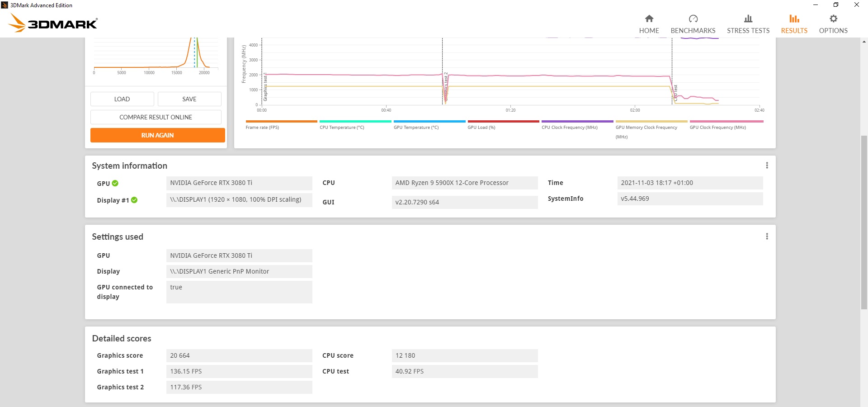Click the score distribution chart
Viewport: 868px width, 407px height.
point(156,57)
